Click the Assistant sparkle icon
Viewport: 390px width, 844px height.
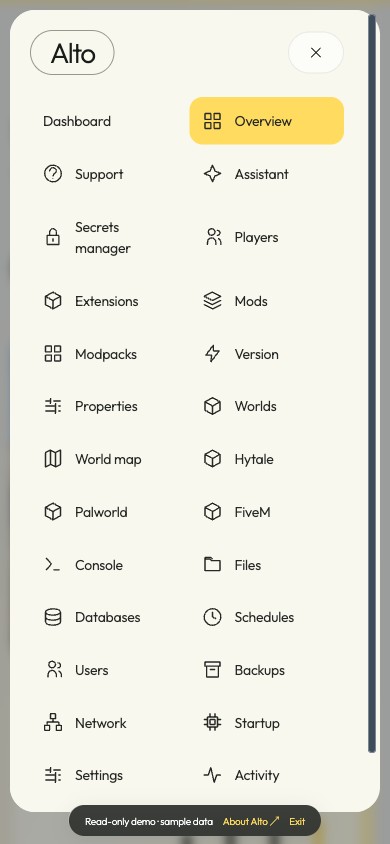212,174
